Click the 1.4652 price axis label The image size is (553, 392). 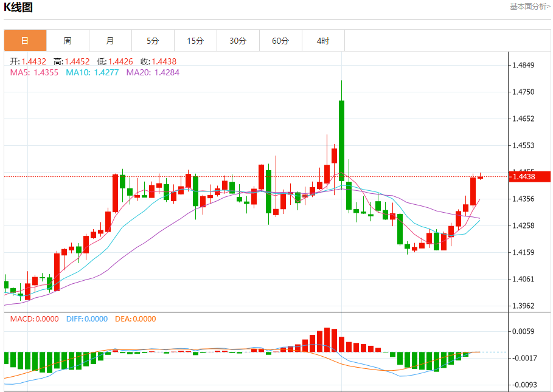(x=523, y=119)
